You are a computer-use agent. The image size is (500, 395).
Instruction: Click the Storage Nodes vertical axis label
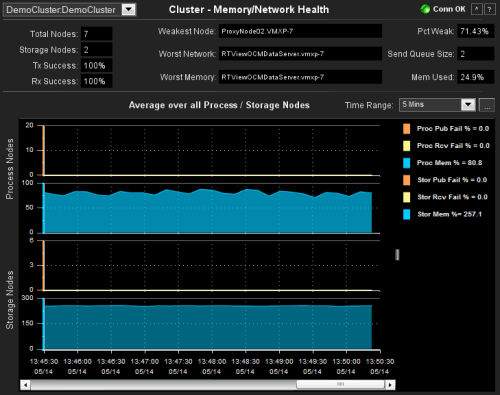click(x=10, y=300)
